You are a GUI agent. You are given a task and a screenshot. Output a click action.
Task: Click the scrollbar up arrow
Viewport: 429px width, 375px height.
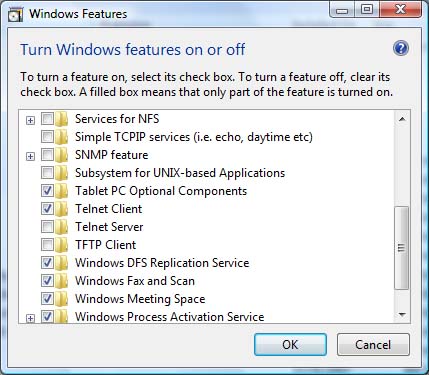click(402, 119)
